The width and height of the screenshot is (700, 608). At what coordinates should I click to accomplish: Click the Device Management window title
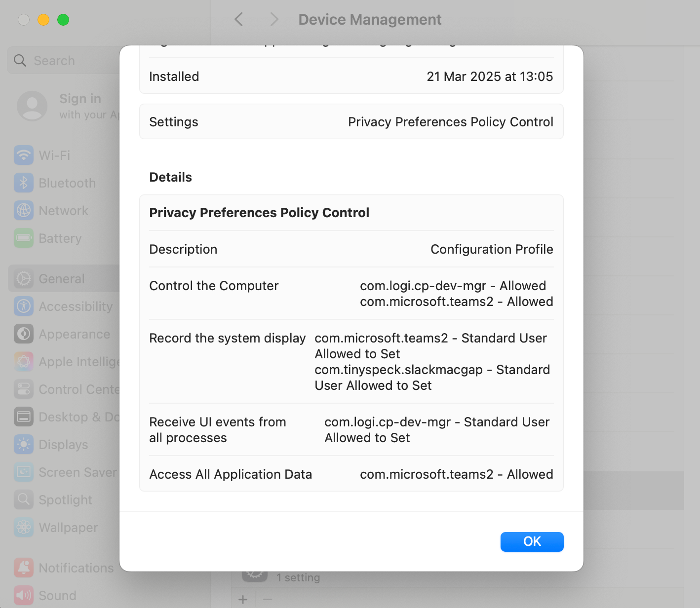point(370,19)
